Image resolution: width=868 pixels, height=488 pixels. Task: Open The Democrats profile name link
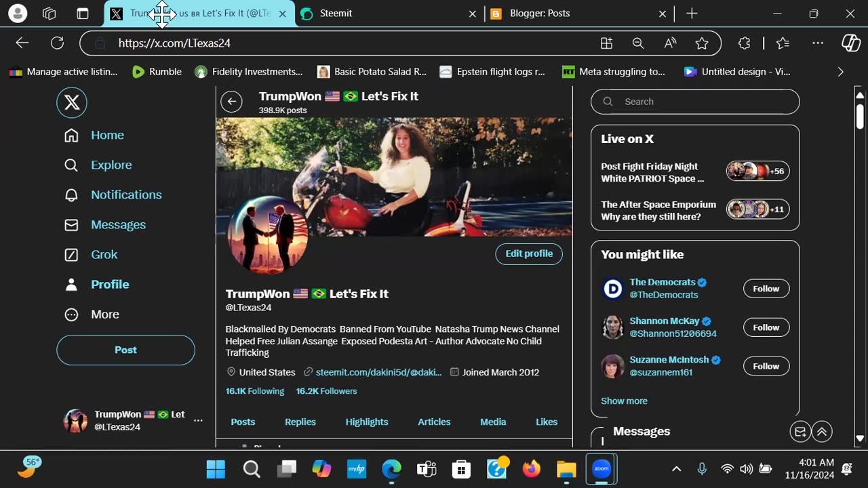pos(663,282)
